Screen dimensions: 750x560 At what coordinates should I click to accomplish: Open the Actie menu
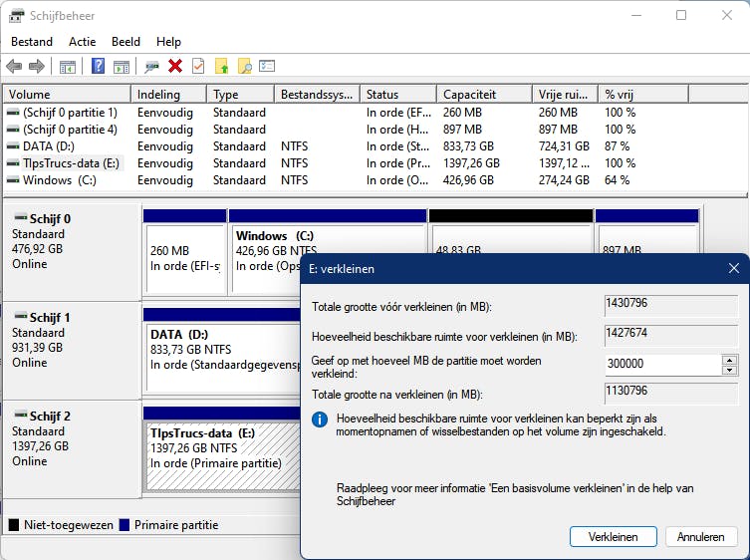point(83,42)
